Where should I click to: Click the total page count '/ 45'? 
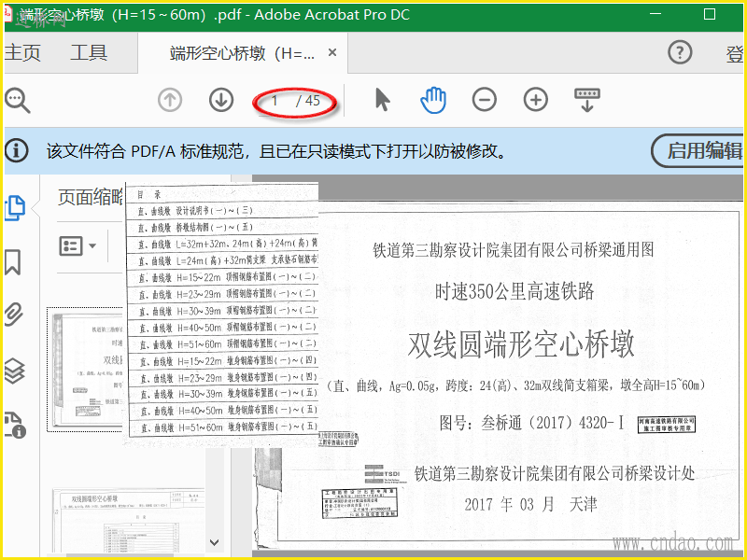[308, 101]
